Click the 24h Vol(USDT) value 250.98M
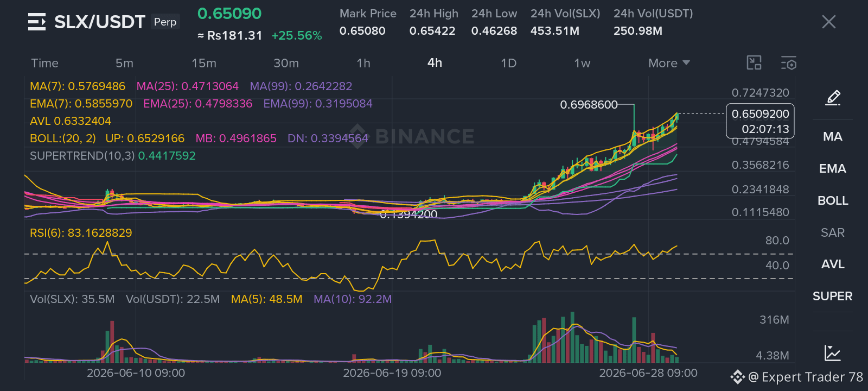Viewport: 868px width, 391px height. pyautogui.click(x=638, y=31)
